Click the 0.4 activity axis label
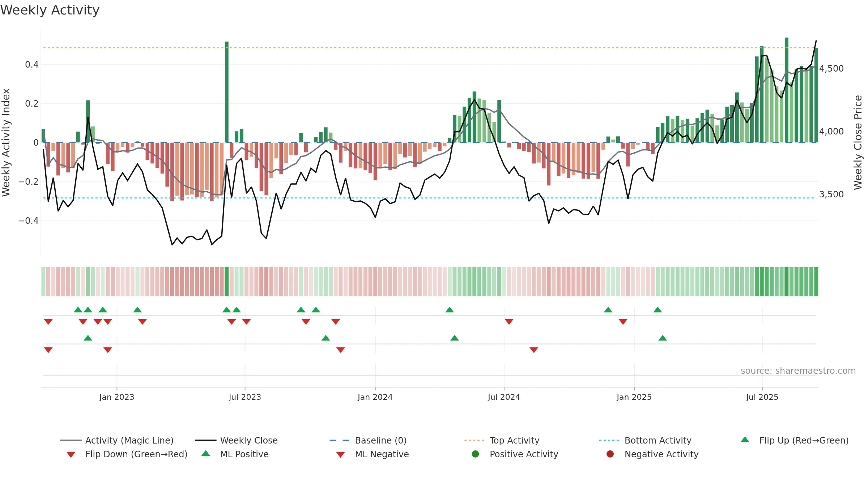The height and width of the screenshot is (488, 868). [x=32, y=64]
